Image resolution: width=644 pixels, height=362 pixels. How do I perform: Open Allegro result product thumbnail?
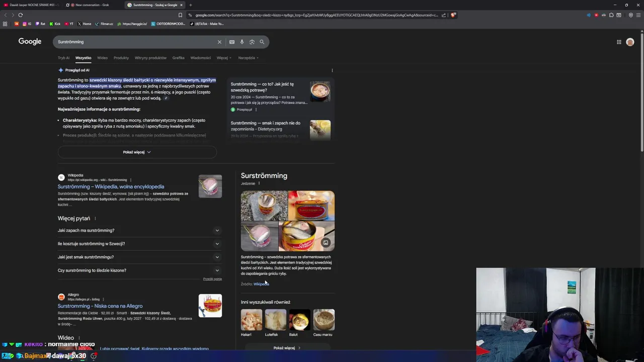(210, 306)
